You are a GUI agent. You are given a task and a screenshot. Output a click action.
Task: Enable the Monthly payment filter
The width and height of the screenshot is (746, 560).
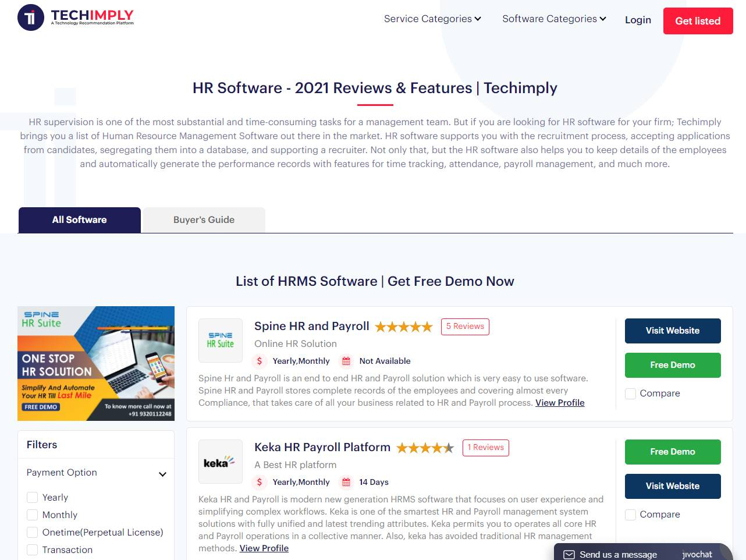click(33, 515)
